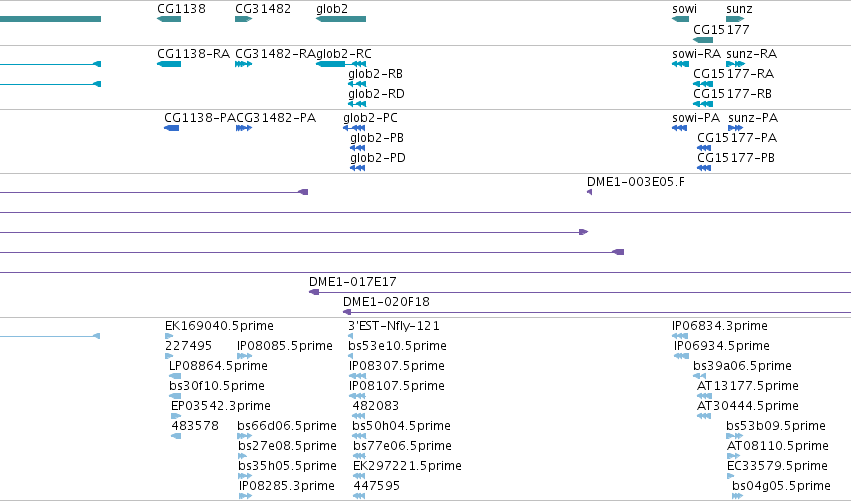
Task: Select the CG15177-RB transcript label
Action: 733,94
